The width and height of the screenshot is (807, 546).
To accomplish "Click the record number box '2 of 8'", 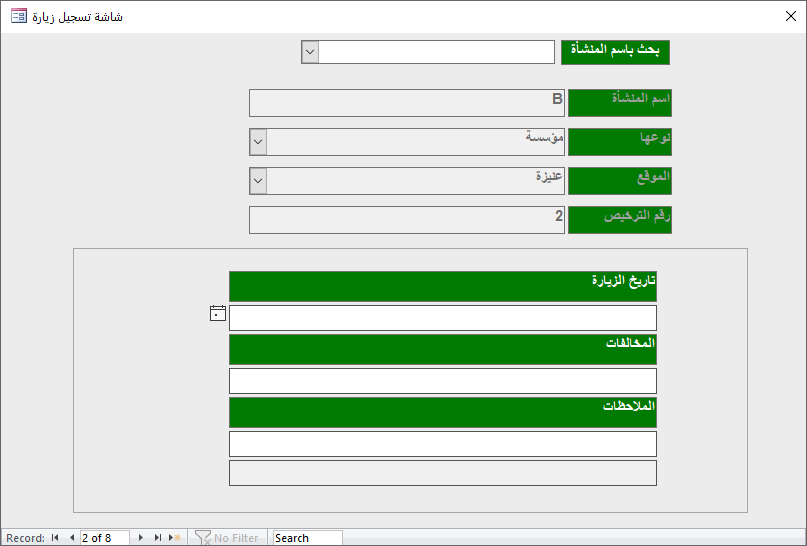I will pyautogui.click(x=104, y=538).
